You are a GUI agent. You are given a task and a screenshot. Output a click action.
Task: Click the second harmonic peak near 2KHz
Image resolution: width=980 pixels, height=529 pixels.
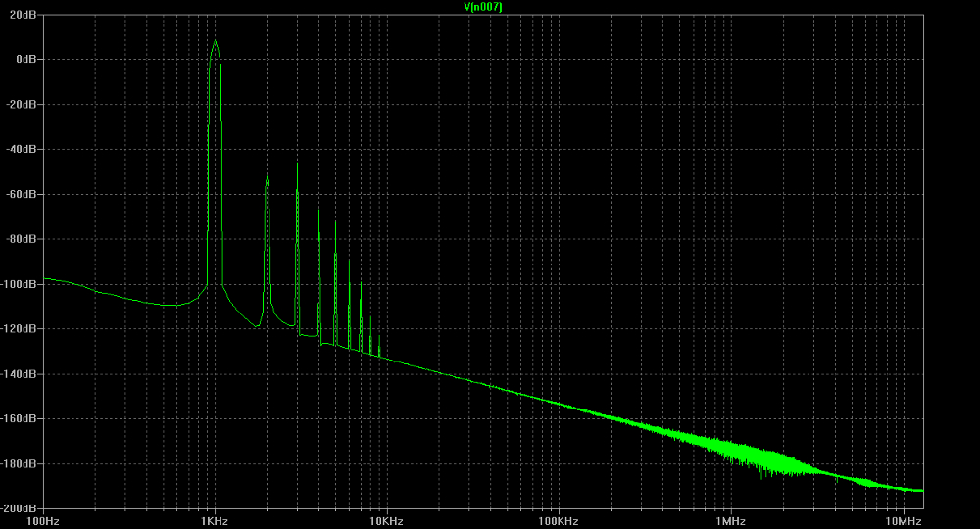click(x=267, y=179)
